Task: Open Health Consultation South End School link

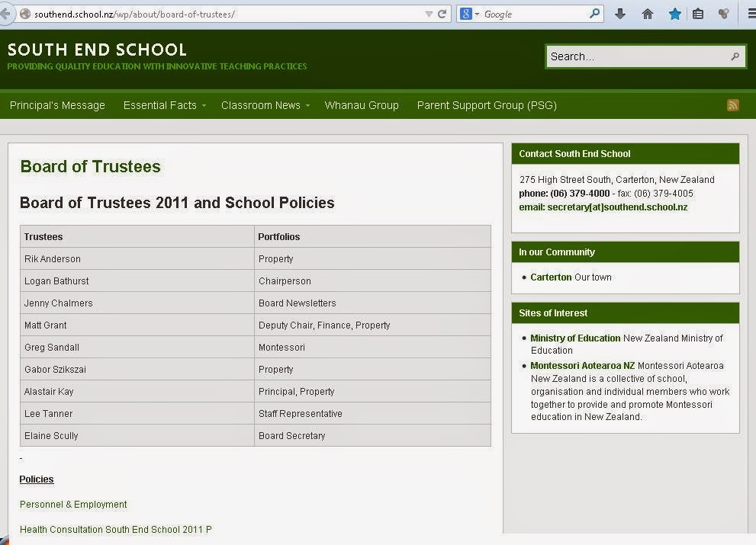Action: [116, 529]
